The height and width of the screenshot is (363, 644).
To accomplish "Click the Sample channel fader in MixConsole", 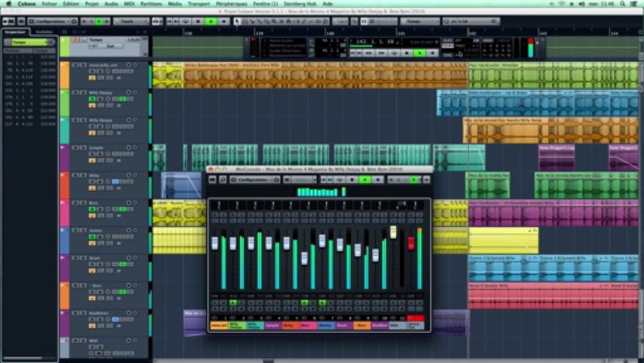I will click(x=269, y=243).
